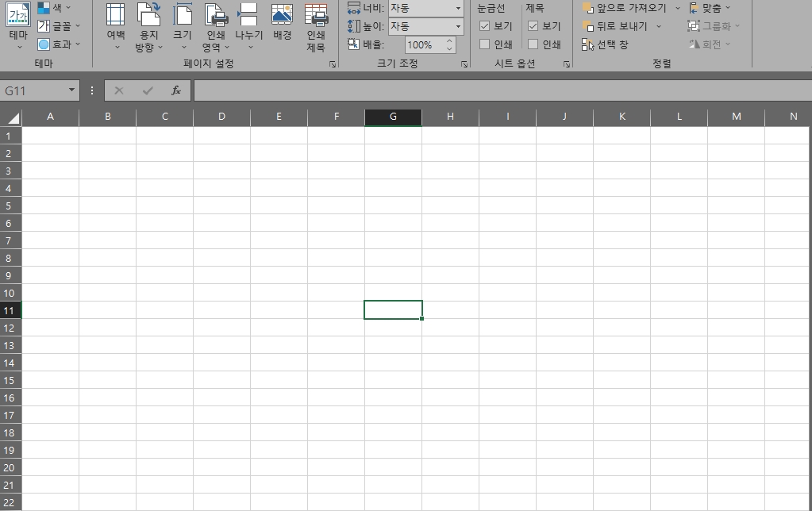This screenshot has width=812, height=511.
Task: Click the fx insert function icon
Action: [x=176, y=90]
